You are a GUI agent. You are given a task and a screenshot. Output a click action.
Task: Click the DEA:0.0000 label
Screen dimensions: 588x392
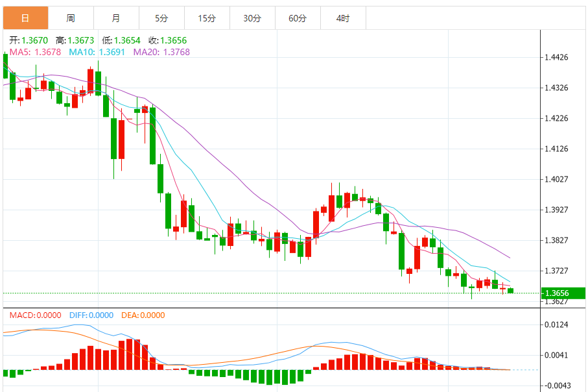(143, 315)
